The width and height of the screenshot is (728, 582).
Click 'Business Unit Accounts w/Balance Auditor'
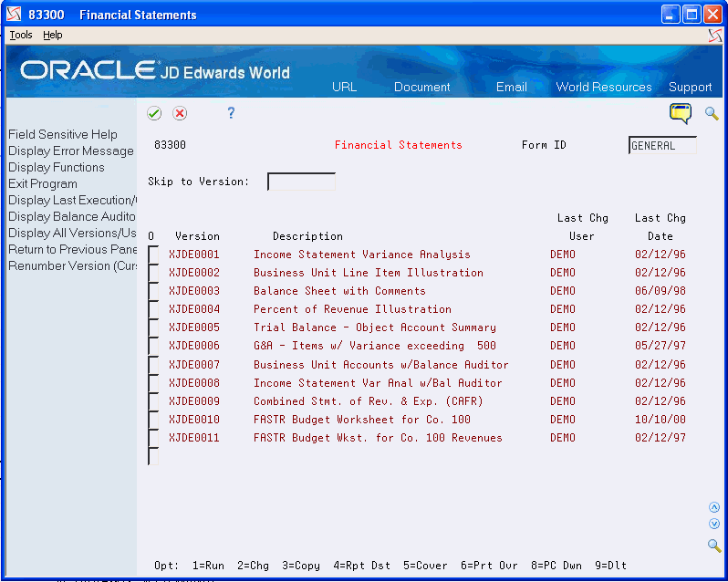(x=380, y=365)
